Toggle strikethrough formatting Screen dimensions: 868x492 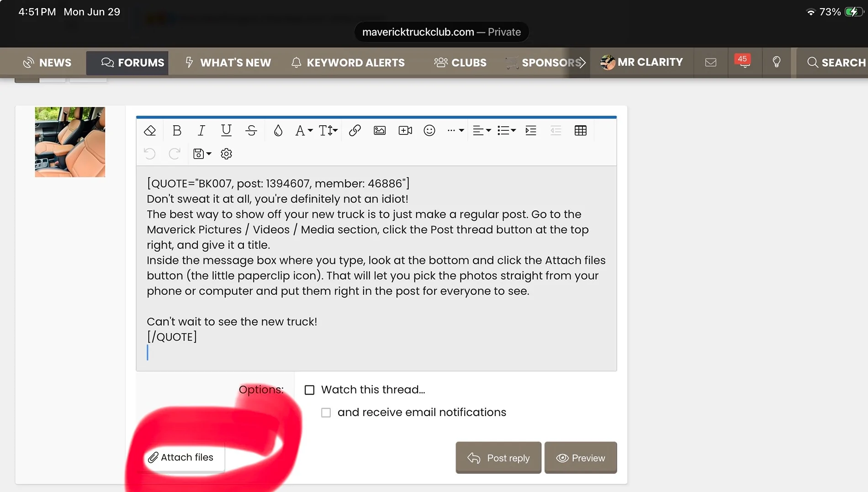(x=251, y=131)
